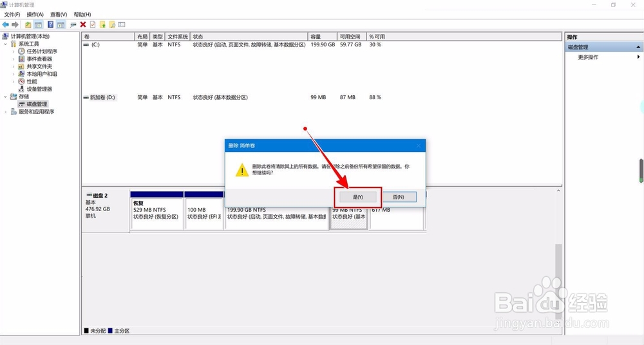The height and width of the screenshot is (345, 644).
Task: Click the 状态 column header
Action: (249, 37)
